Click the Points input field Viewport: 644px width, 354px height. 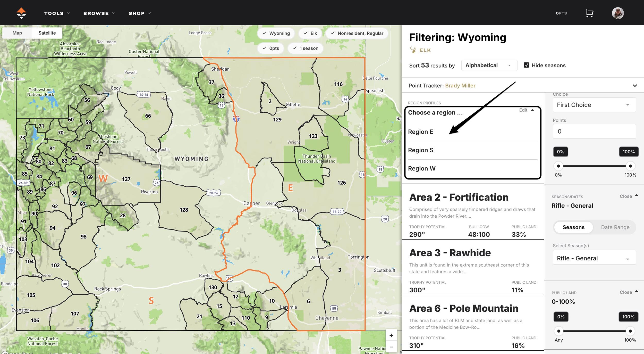pos(594,131)
